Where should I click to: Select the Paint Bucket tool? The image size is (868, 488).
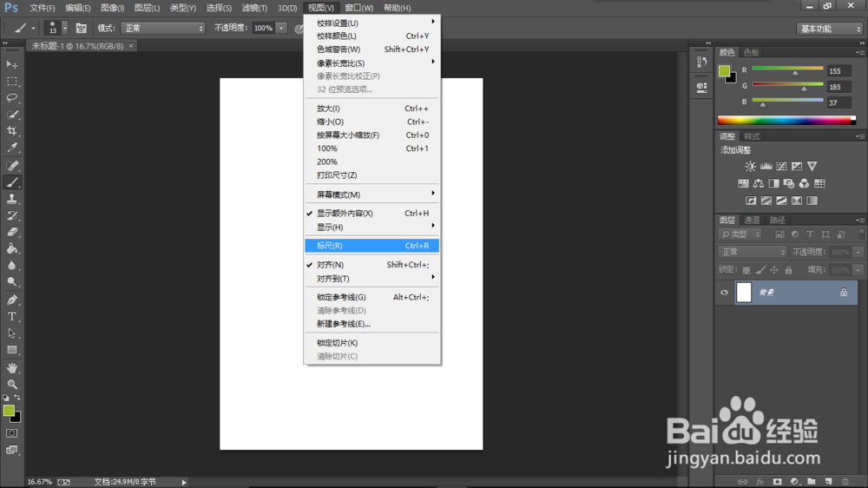(x=11, y=248)
